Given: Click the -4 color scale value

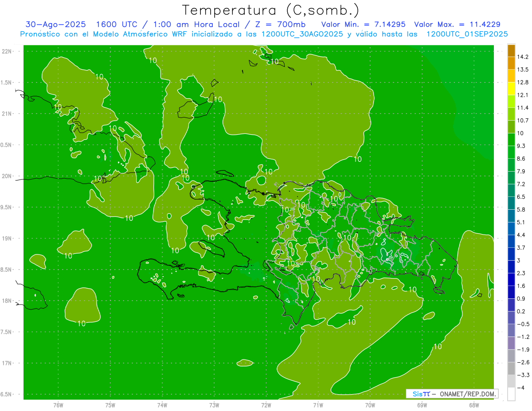Looking at the screenshot, I should point(521,388).
